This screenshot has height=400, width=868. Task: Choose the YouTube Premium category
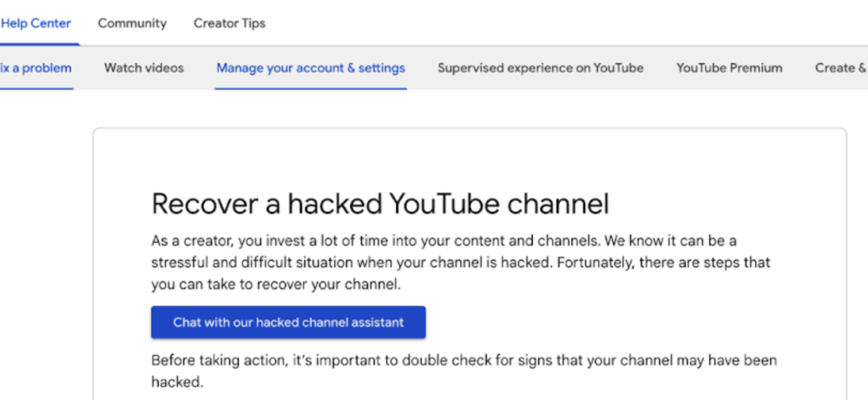pos(729,69)
